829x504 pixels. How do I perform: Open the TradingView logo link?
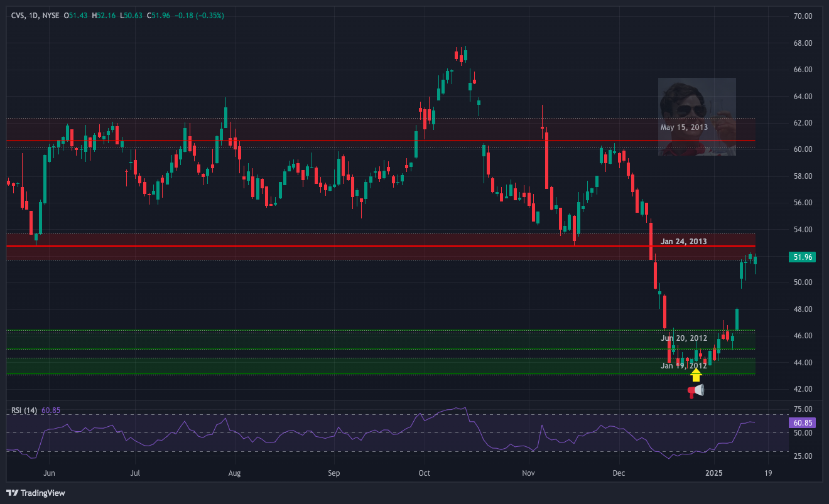coord(36,493)
